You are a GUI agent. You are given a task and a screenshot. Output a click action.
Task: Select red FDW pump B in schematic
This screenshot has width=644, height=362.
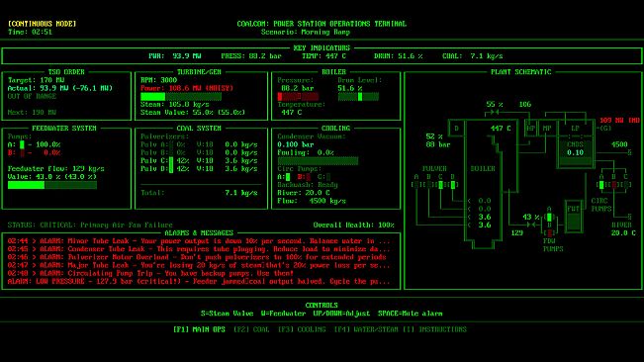tap(549, 232)
